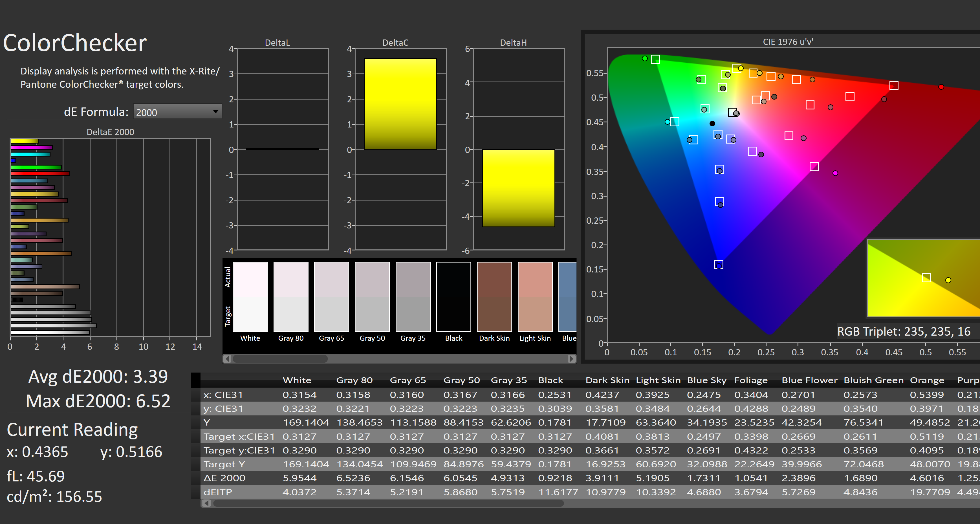Select the White color swatch
Screen dimensions: 980x524
[x=250, y=297]
